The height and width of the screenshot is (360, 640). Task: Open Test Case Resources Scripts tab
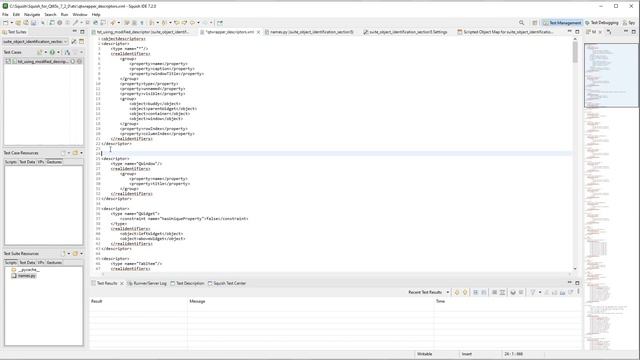pos(11,162)
